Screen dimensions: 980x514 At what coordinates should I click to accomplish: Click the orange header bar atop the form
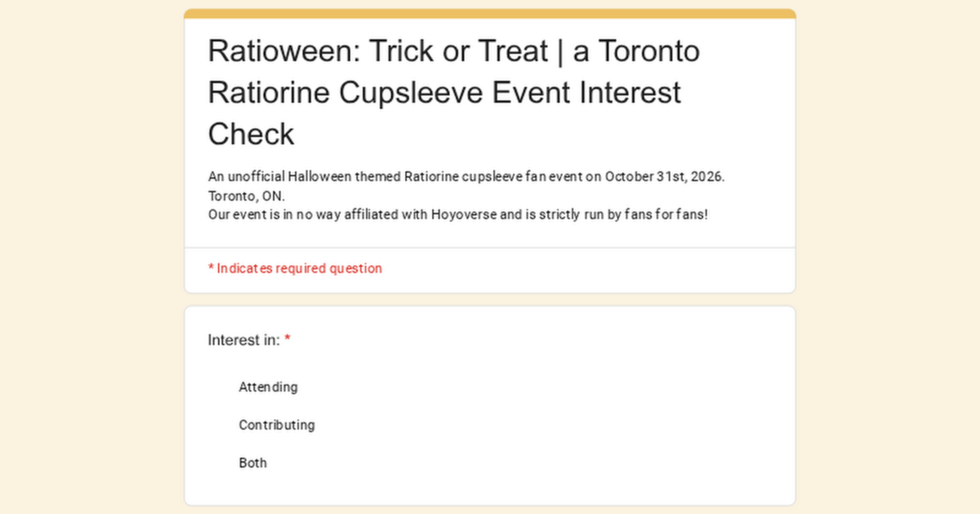490,13
